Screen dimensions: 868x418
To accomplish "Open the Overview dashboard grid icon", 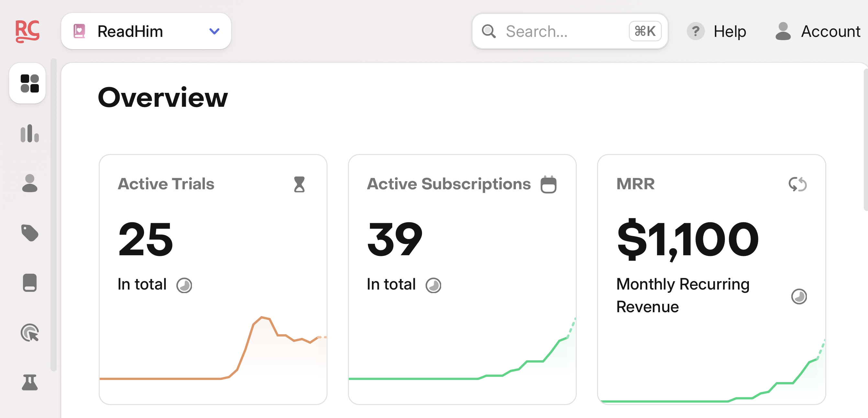I will (30, 83).
